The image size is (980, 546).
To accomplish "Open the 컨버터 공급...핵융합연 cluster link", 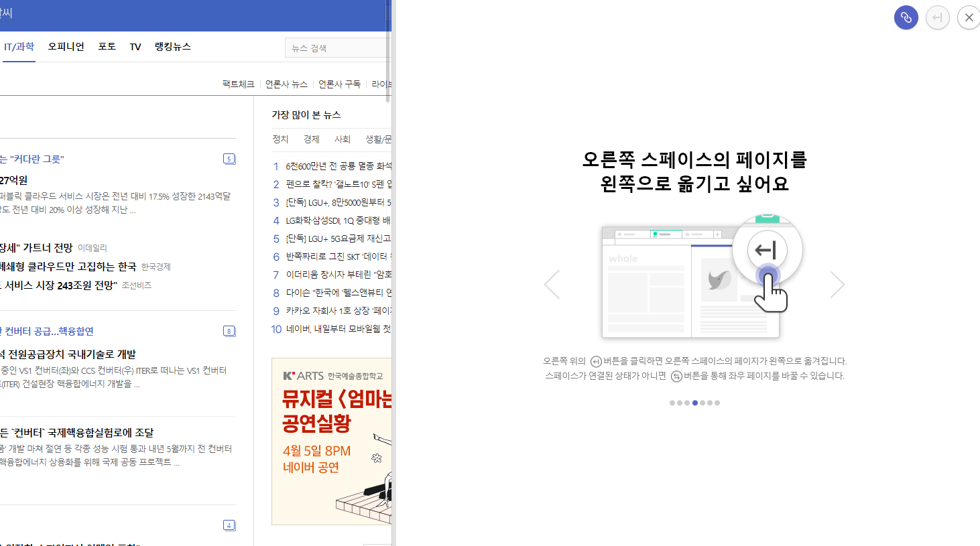I will 47,331.
